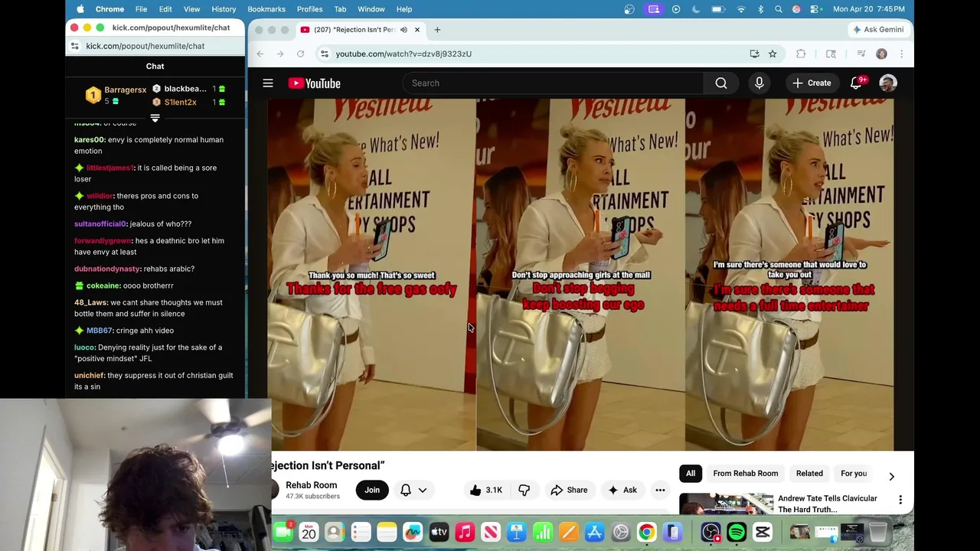This screenshot has height=551, width=980.
Task: Open Chrome media controls icon
Action: point(861,54)
